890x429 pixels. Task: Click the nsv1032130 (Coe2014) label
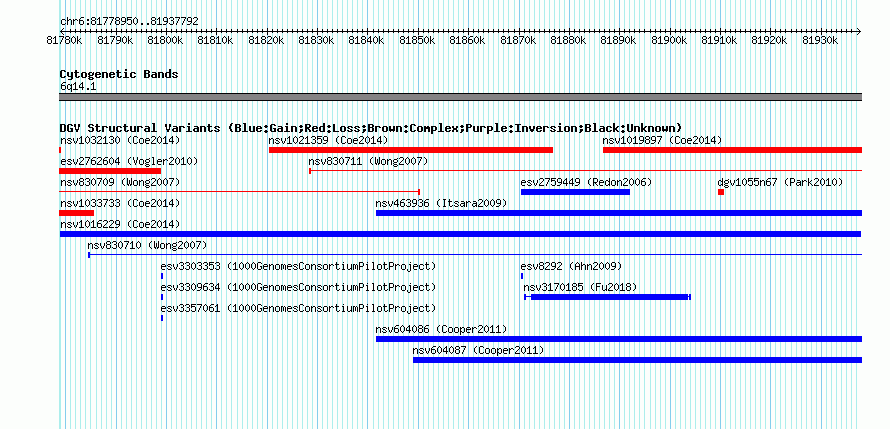click(120, 140)
